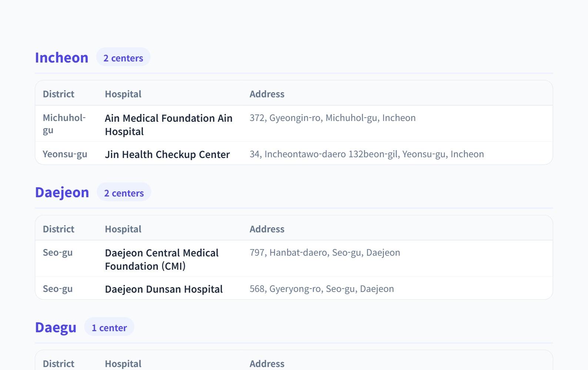Click the Yeonsu-gu district cell
The image size is (588, 370).
(65, 154)
